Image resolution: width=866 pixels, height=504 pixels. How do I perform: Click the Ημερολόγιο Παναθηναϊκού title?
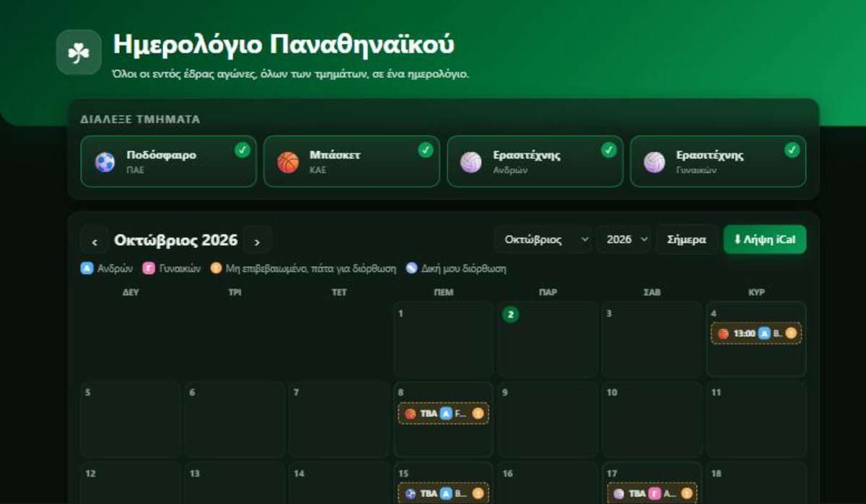pyautogui.click(x=284, y=44)
